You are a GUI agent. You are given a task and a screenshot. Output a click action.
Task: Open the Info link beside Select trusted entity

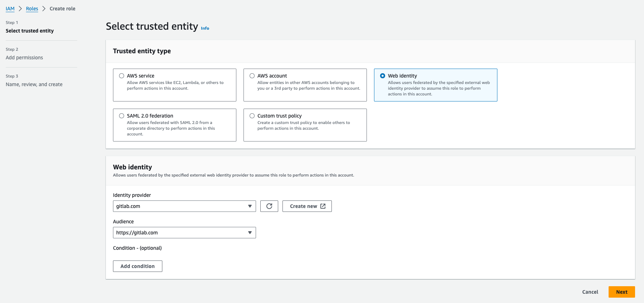click(x=205, y=28)
